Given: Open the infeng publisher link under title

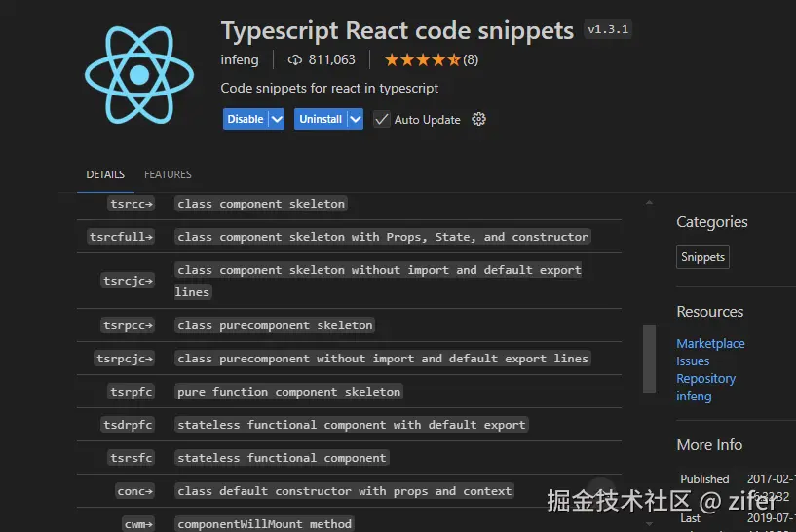Looking at the screenshot, I should [x=240, y=59].
